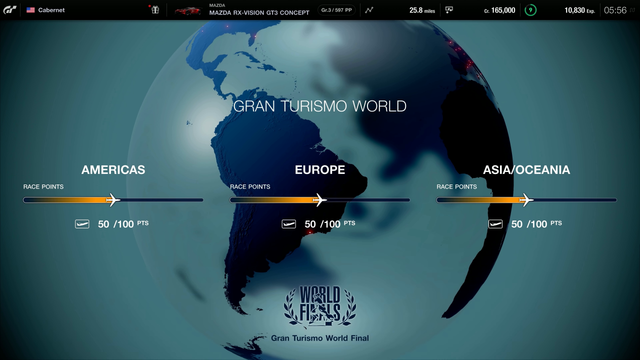640x360 pixels.
Task: Select the EUROPE region heading
Action: click(320, 170)
